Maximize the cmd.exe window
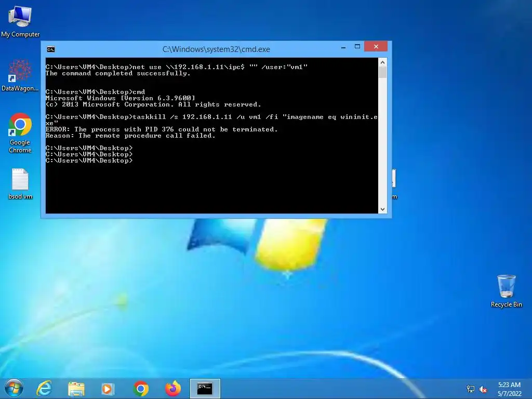532x399 pixels. click(357, 46)
